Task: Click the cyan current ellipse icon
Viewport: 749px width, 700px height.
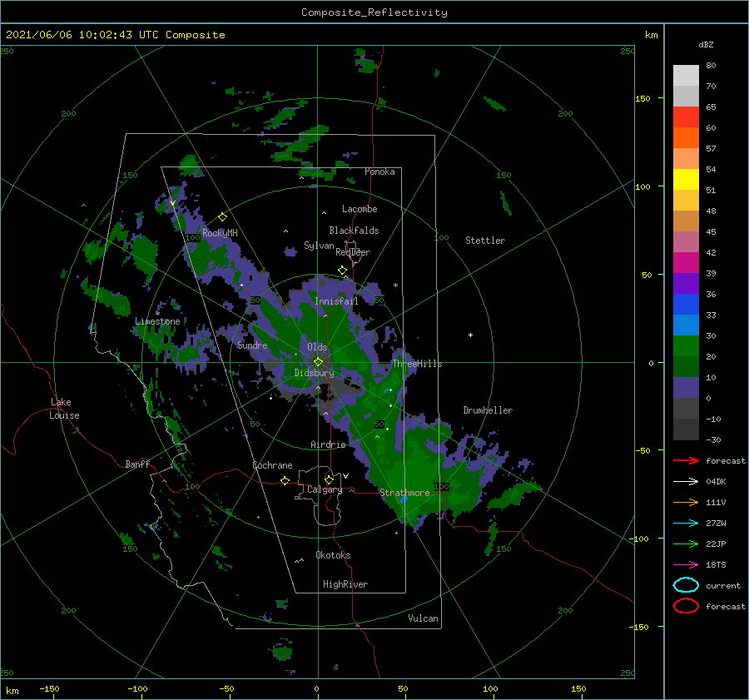Action: point(686,585)
